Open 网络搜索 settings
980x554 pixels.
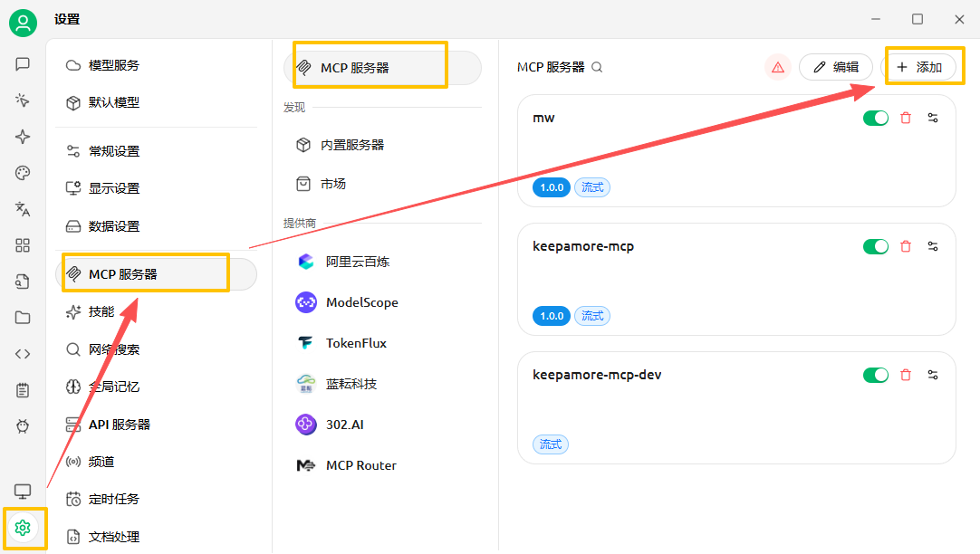[x=157, y=349]
